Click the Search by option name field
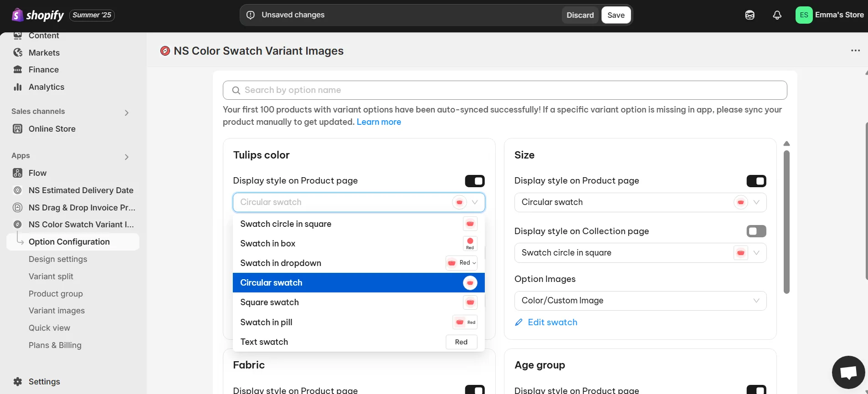Screen dimensions: 868x394 tap(505, 90)
